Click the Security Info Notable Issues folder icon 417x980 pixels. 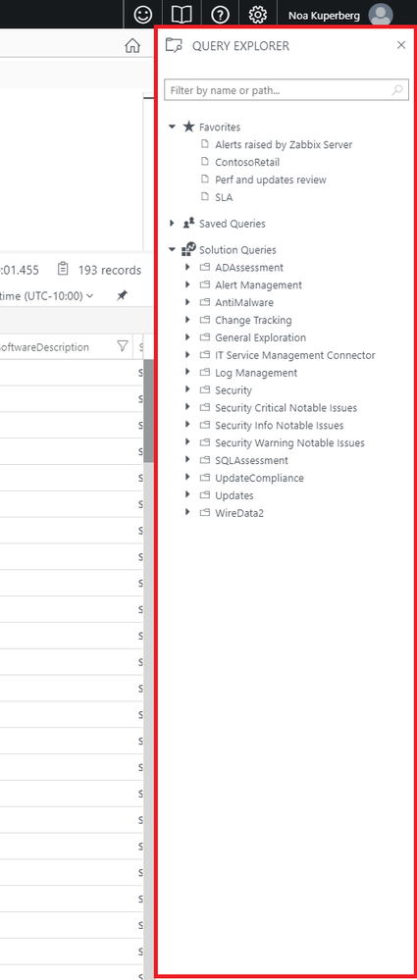pyautogui.click(x=204, y=425)
